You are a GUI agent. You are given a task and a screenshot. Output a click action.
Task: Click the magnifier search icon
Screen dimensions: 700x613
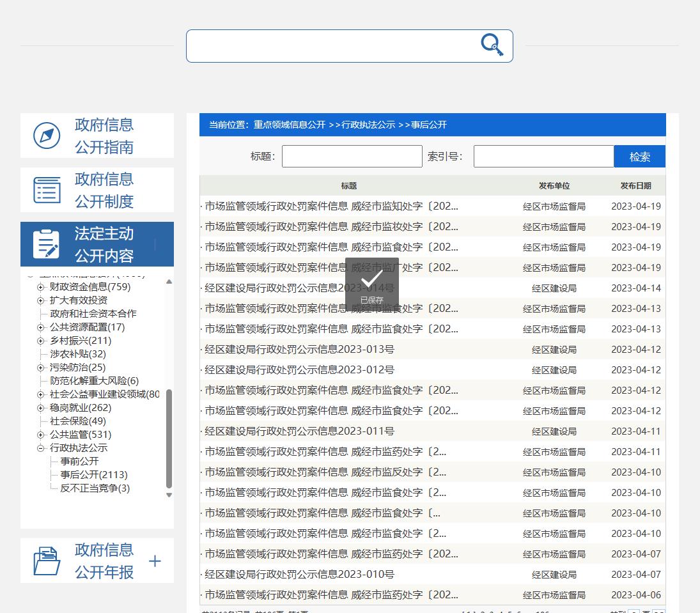pyautogui.click(x=492, y=45)
